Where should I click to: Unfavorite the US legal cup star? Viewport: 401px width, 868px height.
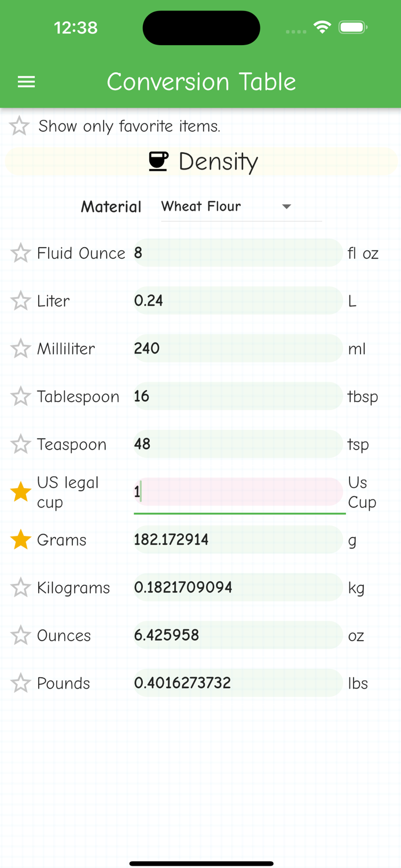[x=20, y=491]
